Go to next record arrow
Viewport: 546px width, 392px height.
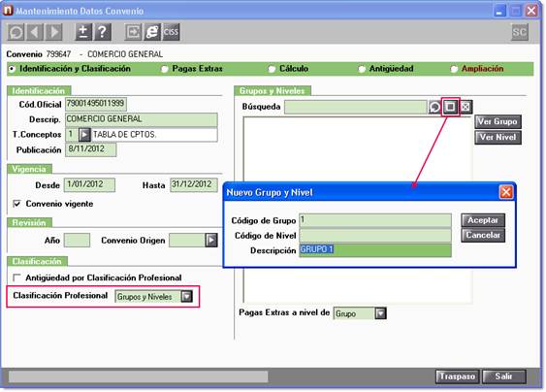click(54, 32)
